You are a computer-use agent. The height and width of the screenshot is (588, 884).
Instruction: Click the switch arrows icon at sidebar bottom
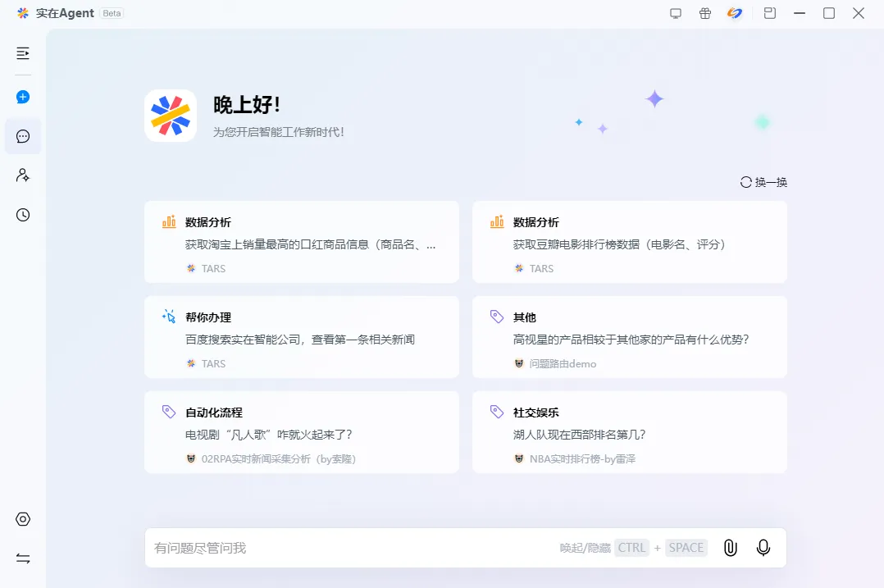click(x=23, y=558)
